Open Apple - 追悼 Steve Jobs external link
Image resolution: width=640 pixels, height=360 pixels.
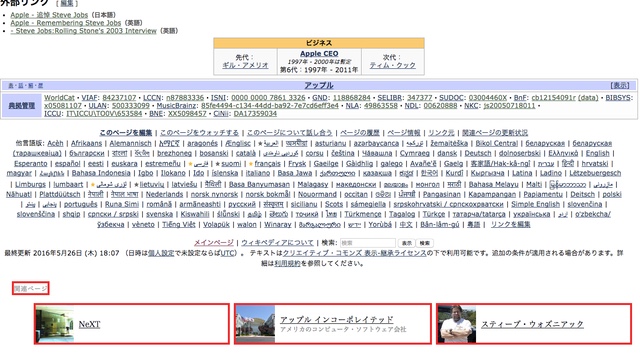49,15
